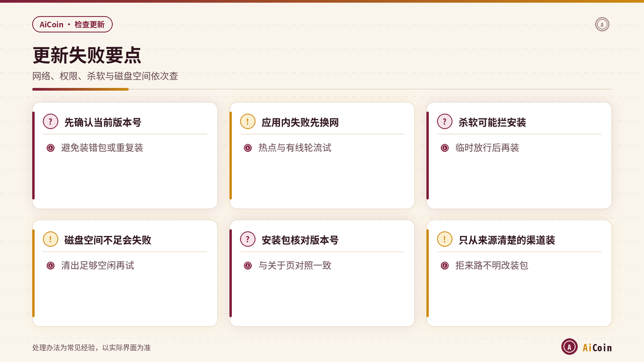644x362 pixels.
Task: Click the text 清出足够空闲再试
Action: [98, 265]
